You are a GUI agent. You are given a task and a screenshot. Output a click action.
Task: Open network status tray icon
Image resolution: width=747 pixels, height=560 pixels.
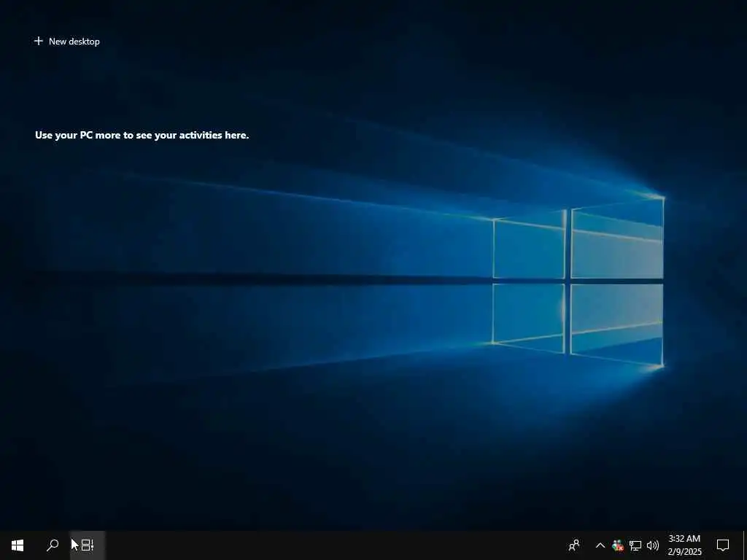click(x=635, y=545)
